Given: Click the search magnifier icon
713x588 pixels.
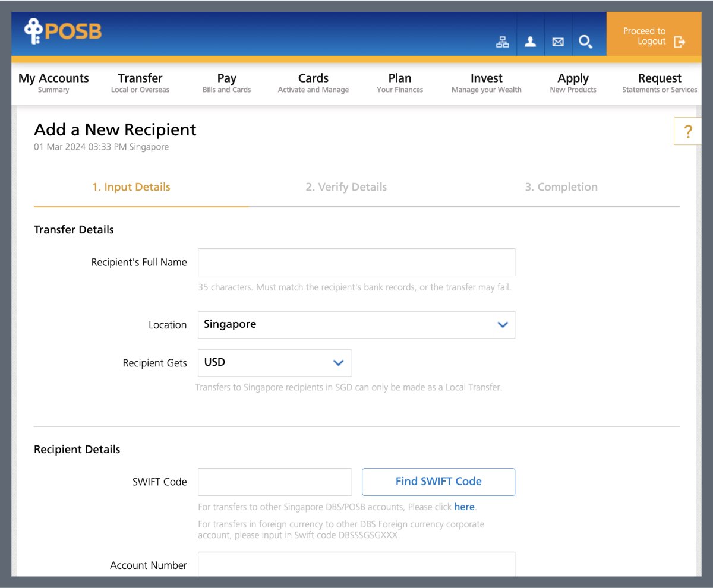Looking at the screenshot, I should (x=585, y=42).
